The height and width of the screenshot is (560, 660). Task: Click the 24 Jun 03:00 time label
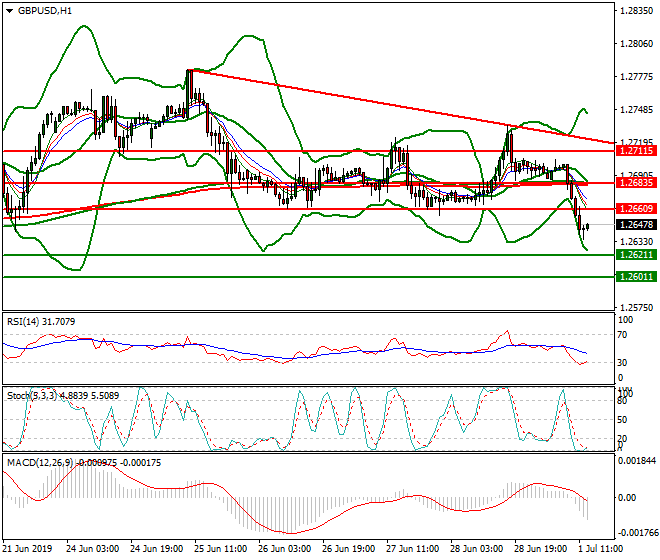coord(92,549)
